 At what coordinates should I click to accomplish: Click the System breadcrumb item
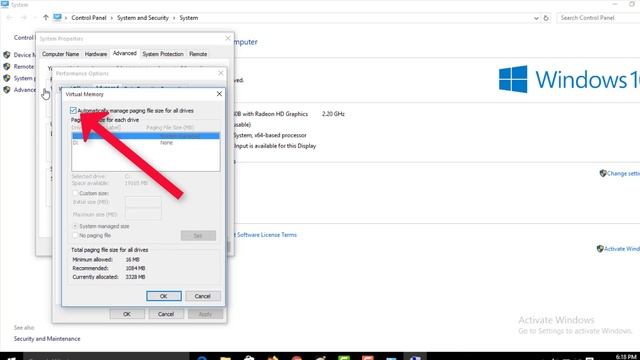[189, 18]
